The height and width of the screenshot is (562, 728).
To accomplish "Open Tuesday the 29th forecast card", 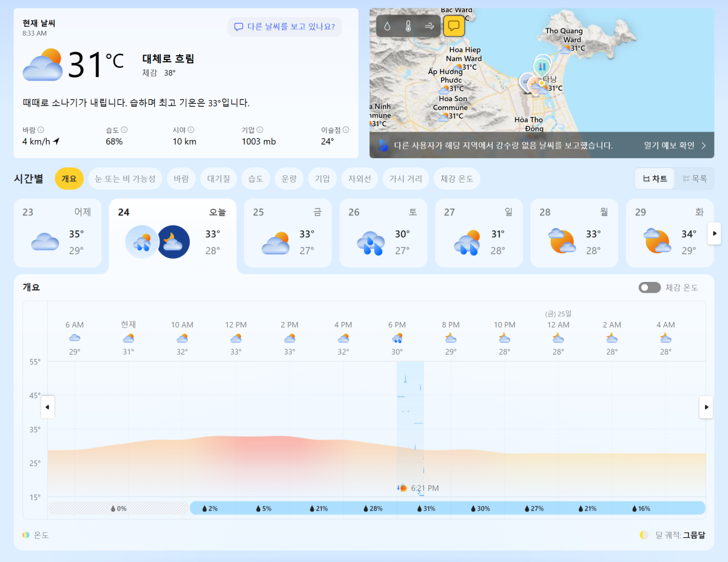I will pos(670,233).
